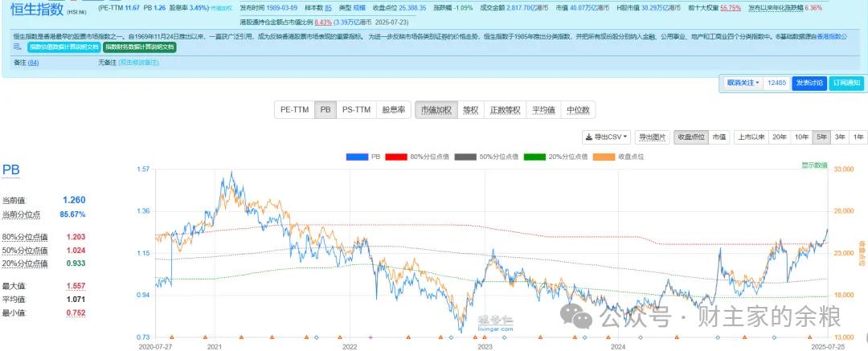Open 指数估值数据计算说明文档 document
Screen dimensions: 868x351
(64, 47)
